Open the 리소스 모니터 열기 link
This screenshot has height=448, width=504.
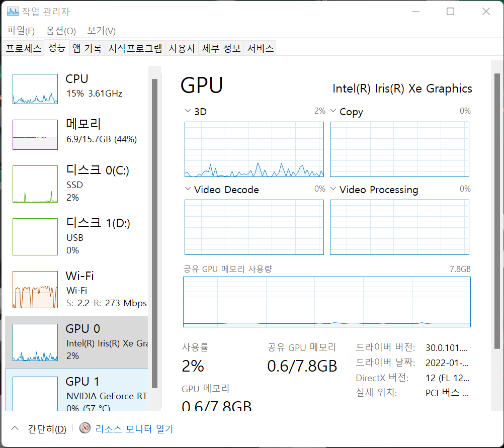pyautogui.click(x=134, y=429)
